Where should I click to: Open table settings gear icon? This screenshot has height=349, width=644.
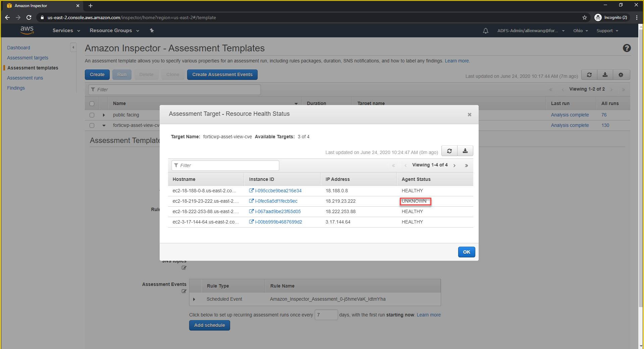pos(621,75)
